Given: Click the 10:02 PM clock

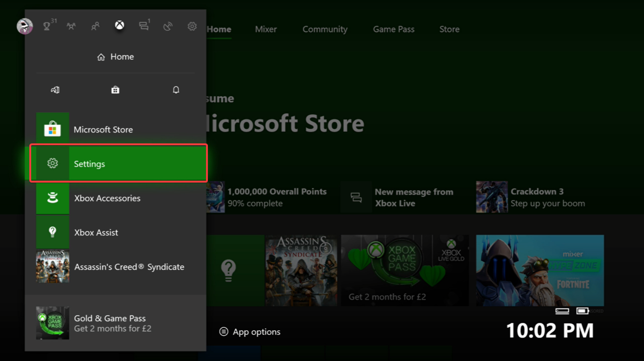Looking at the screenshot, I should pyautogui.click(x=550, y=331).
